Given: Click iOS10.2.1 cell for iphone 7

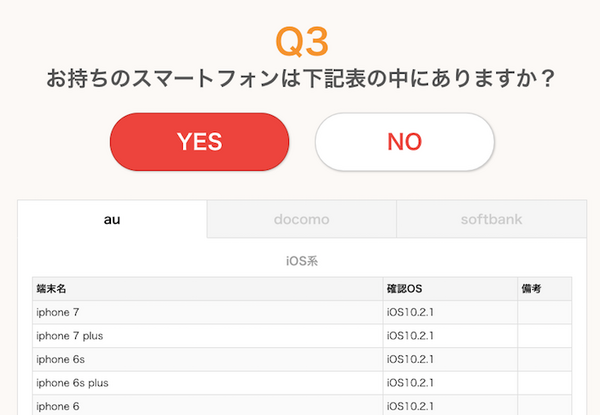Looking at the screenshot, I should tap(410, 313).
